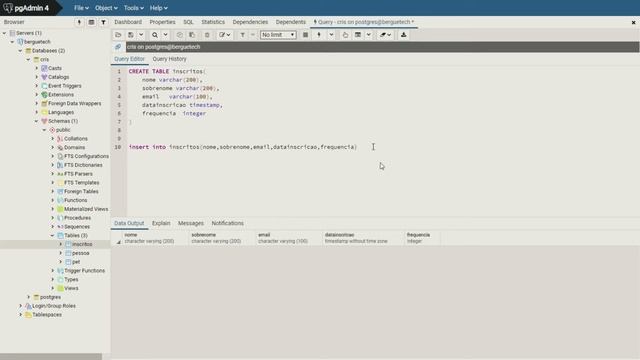
Task: Click the Delete trash toolbar icon
Action: click(207, 35)
